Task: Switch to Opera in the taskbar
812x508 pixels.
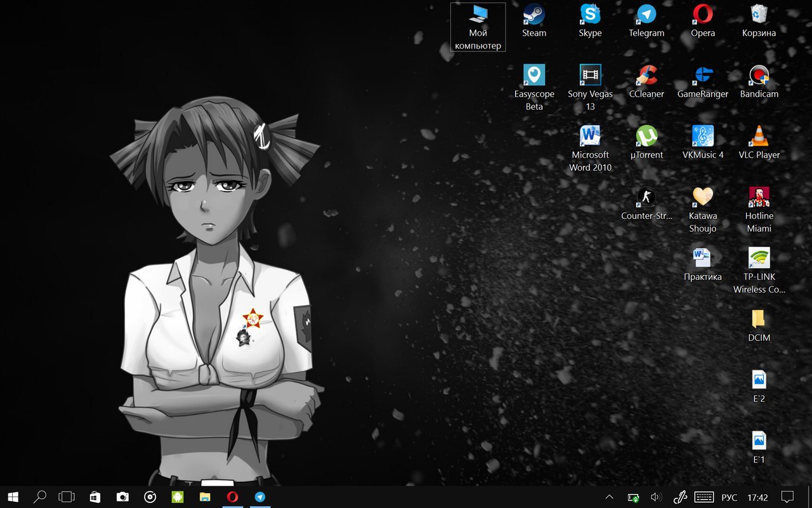Action: [x=233, y=497]
